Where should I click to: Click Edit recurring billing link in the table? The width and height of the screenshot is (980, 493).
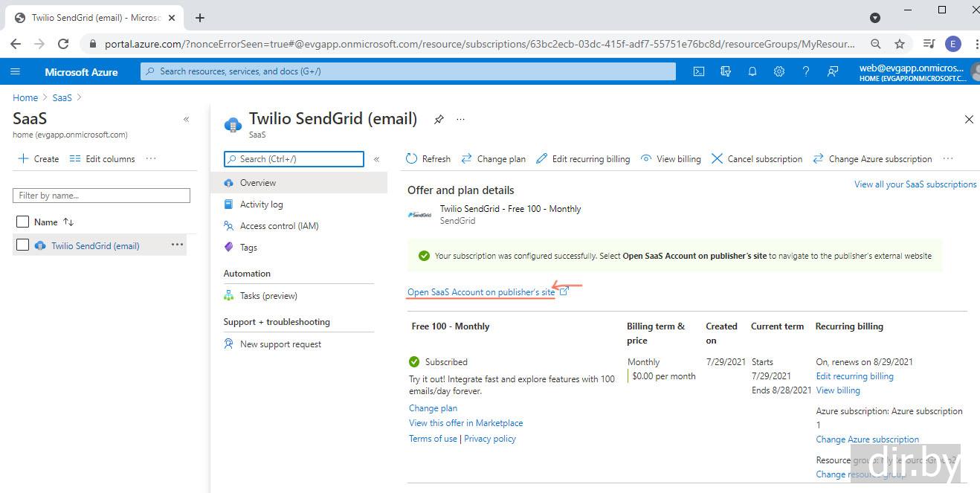855,376
